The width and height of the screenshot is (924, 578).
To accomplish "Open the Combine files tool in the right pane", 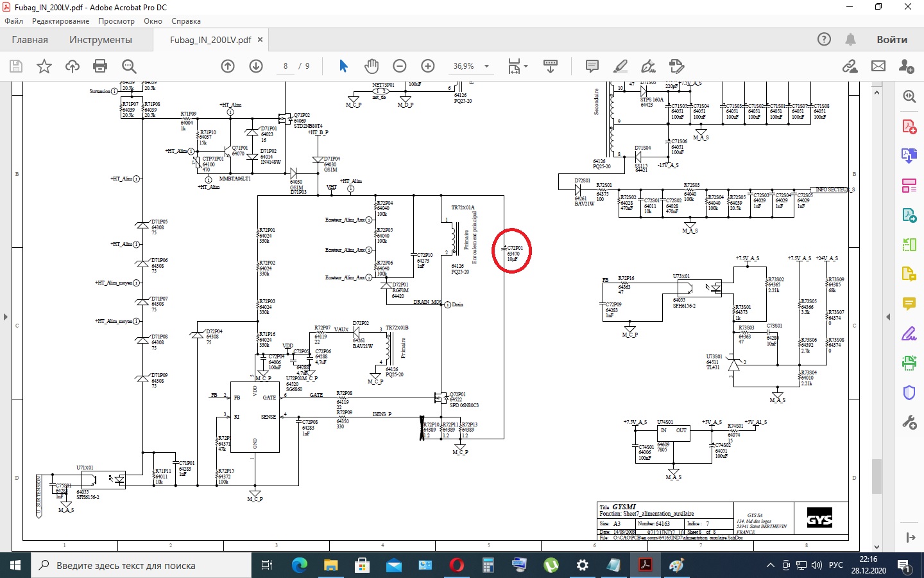I will (909, 155).
